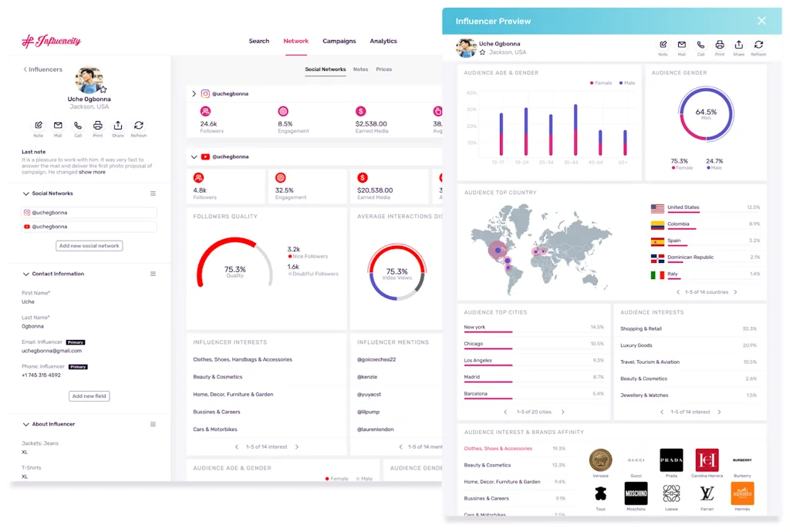Collapse the About Influencer section
Image resolution: width=790 pixels, height=532 pixels.
pos(25,424)
